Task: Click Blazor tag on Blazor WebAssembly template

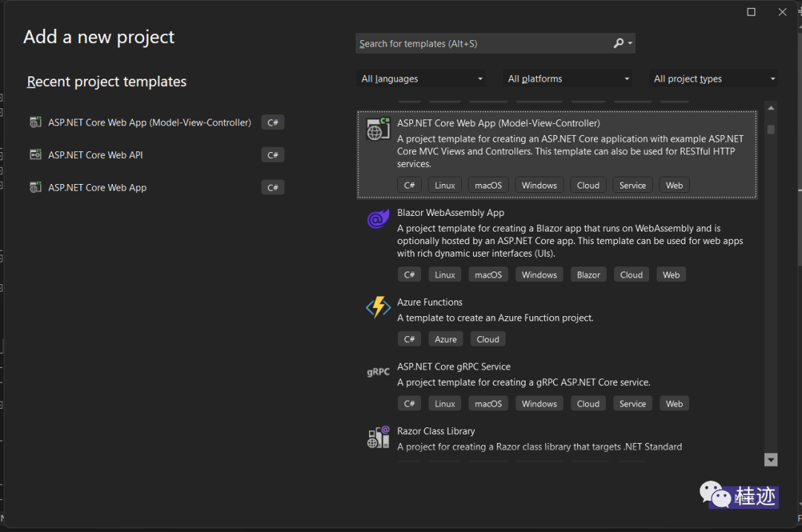Action: coord(588,275)
